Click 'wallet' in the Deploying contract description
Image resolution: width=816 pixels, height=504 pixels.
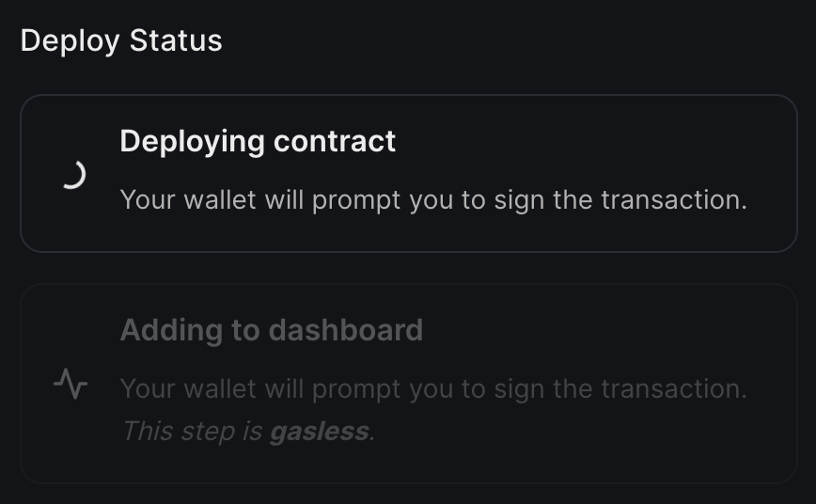coord(220,199)
